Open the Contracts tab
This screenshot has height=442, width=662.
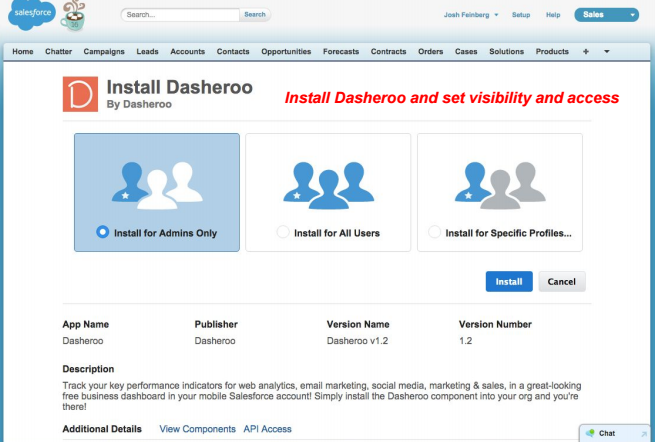point(388,52)
